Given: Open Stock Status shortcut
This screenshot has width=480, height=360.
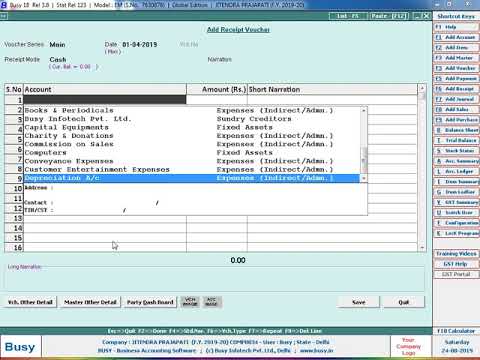Looking at the screenshot, I should pyautogui.click(x=456, y=151).
